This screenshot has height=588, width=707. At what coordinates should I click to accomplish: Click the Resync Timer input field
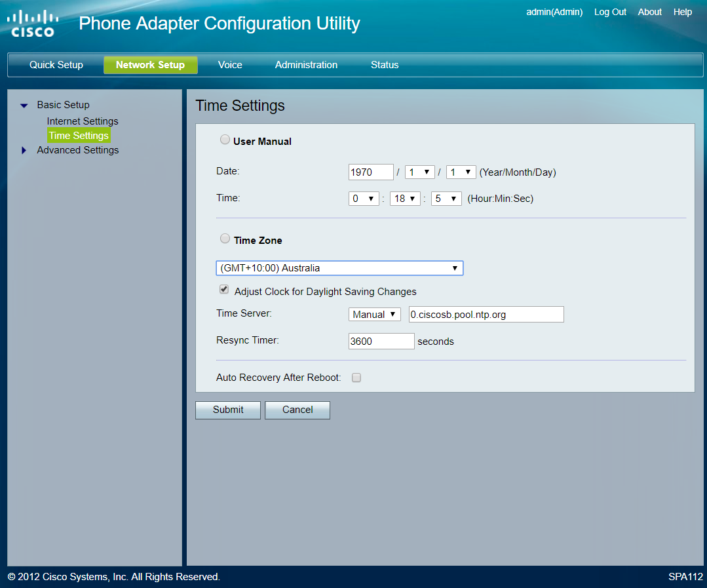pos(381,341)
